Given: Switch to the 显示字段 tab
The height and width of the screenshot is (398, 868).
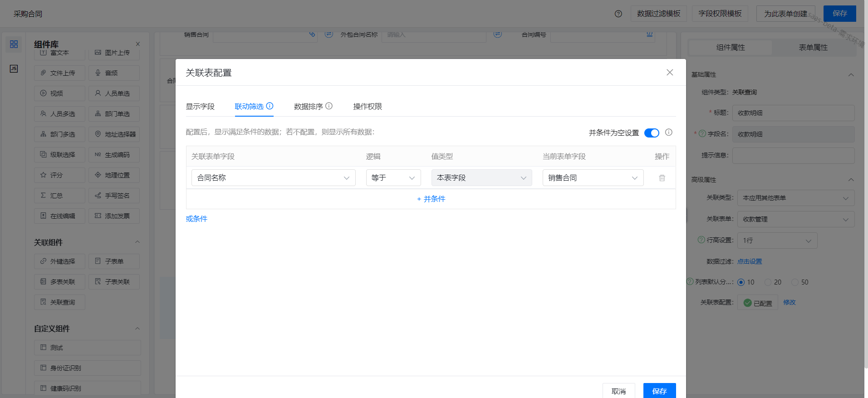Looking at the screenshot, I should coord(200,106).
